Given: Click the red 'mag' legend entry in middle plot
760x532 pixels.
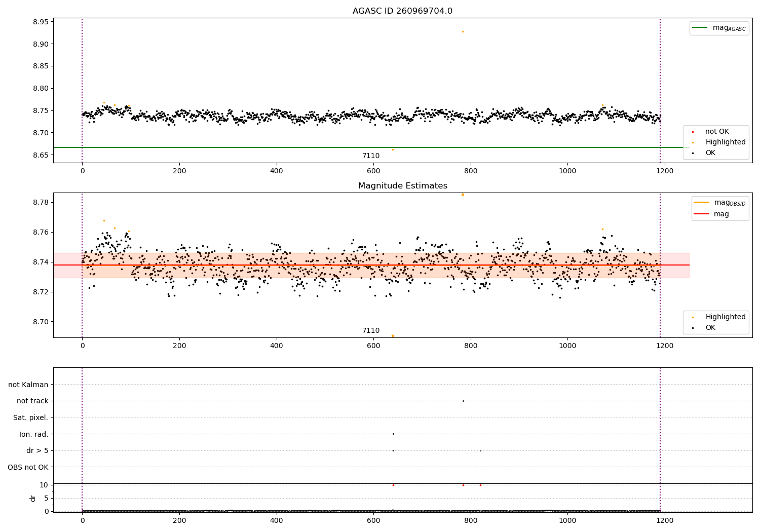Looking at the screenshot, I should 712,214.
